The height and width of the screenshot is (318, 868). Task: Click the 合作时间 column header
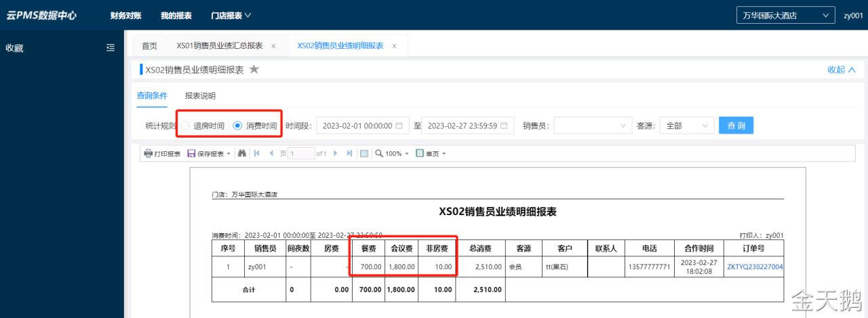click(698, 248)
